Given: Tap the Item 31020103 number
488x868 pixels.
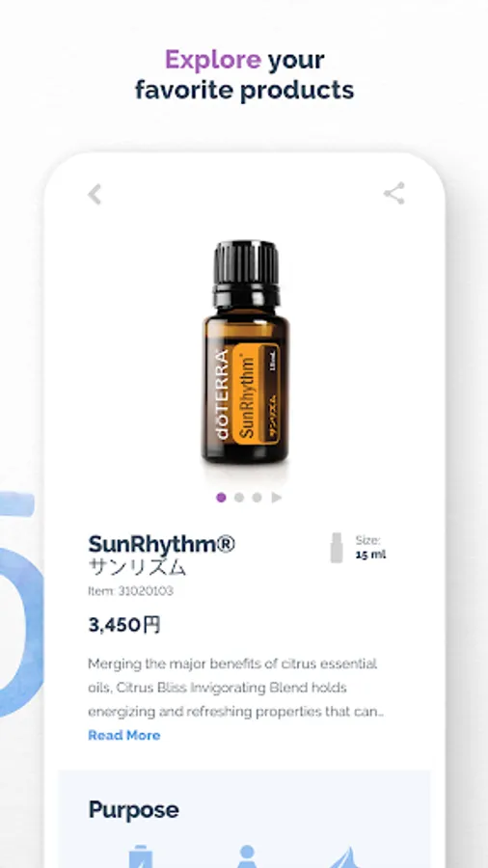Looking at the screenshot, I should [130, 590].
